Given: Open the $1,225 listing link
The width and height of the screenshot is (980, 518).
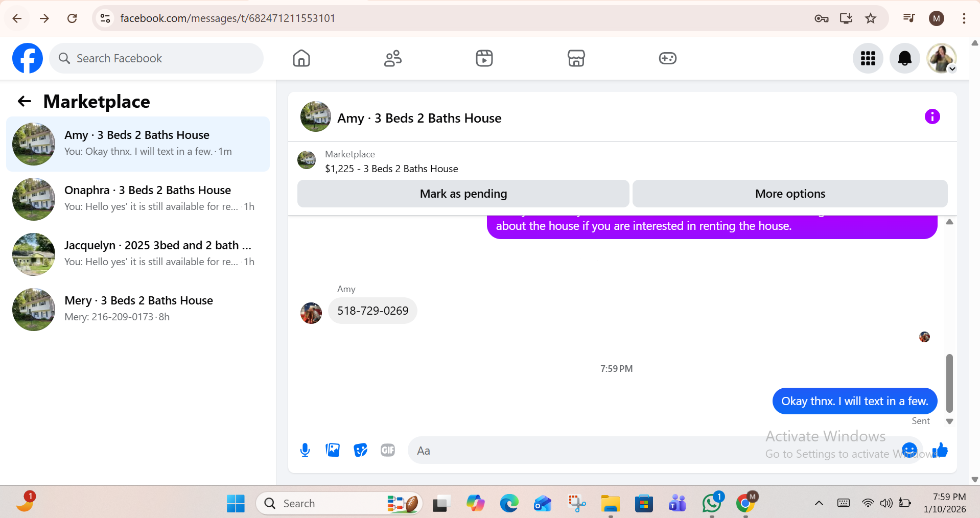Looking at the screenshot, I should (x=391, y=169).
